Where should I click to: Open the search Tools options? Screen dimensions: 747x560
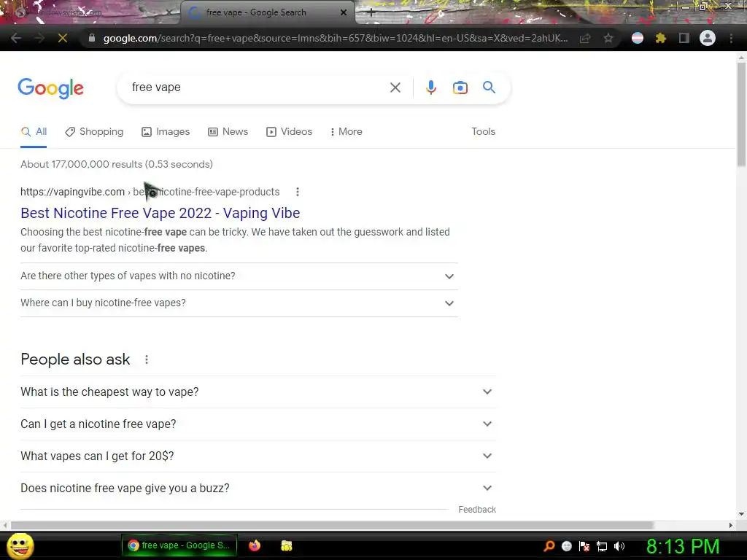483,132
